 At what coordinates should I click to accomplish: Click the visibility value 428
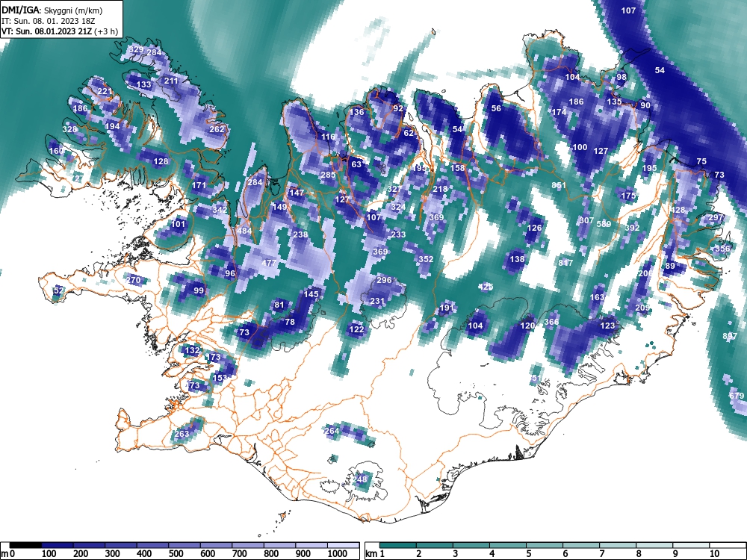pyautogui.click(x=677, y=210)
